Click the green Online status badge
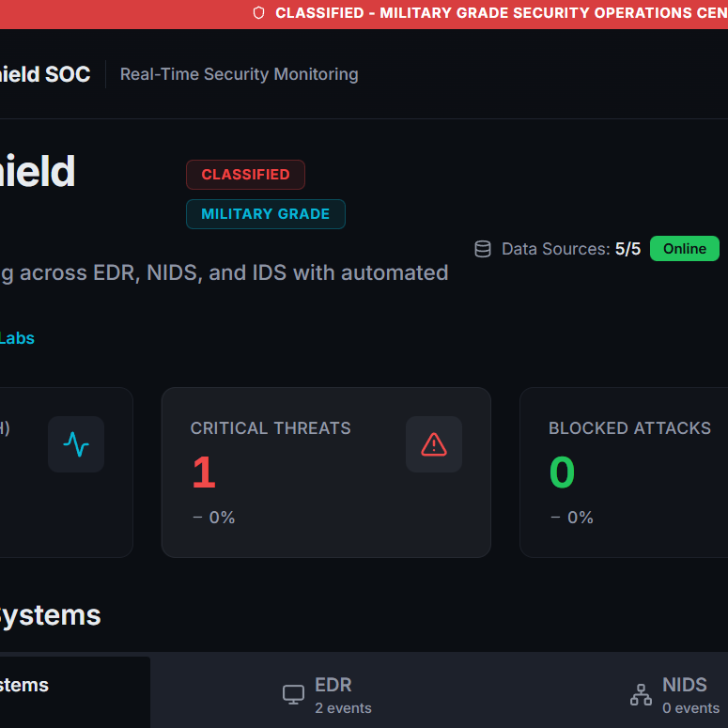The width and height of the screenshot is (728, 728). [685, 249]
